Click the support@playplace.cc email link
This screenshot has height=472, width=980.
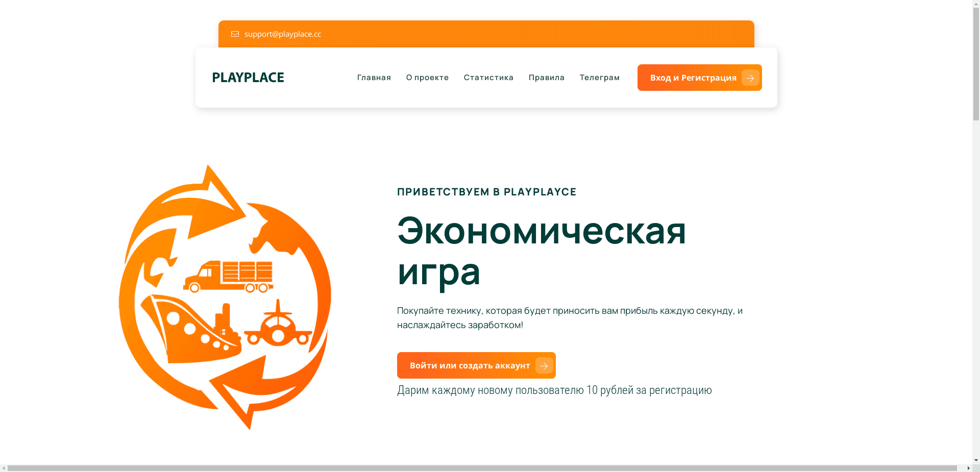click(x=282, y=34)
